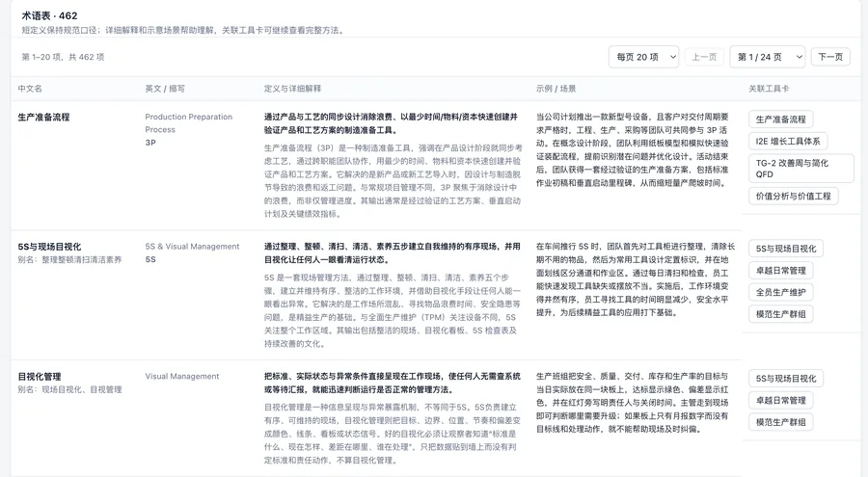Viewport: 868px width, 477px height.
Task: Open 5S与现场目视化 tag in 5S row
Action: pyautogui.click(x=786, y=249)
